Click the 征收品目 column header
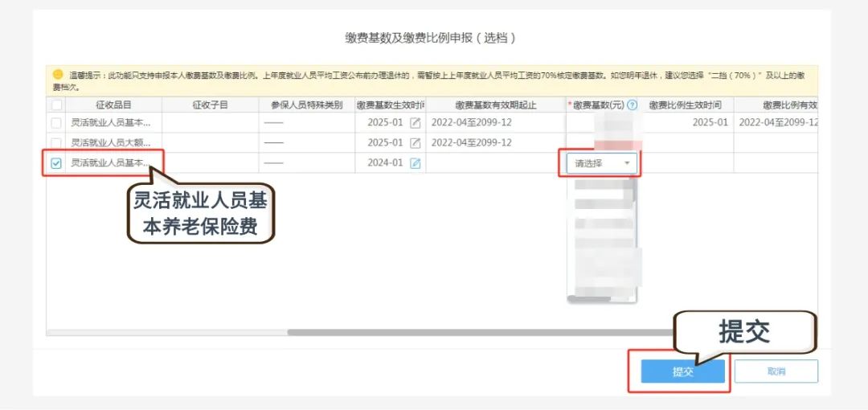The height and width of the screenshot is (410, 868). pos(113,105)
